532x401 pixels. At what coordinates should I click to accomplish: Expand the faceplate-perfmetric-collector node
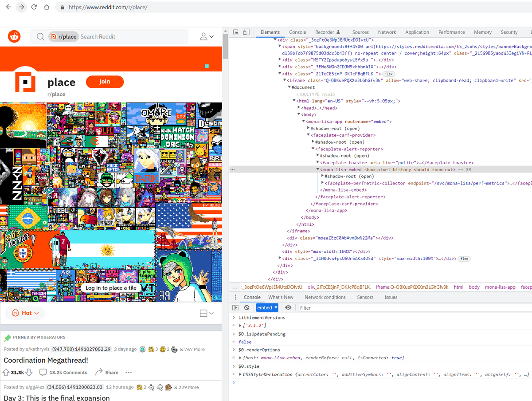[322, 183]
